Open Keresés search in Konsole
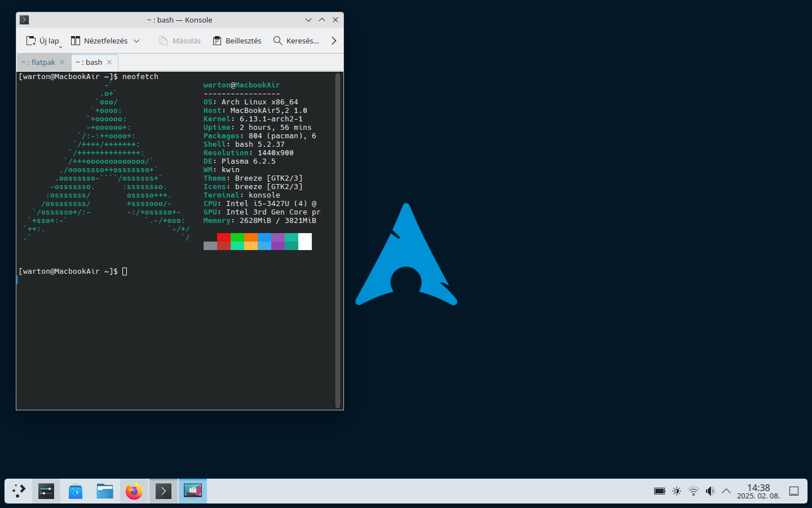 coord(296,41)
